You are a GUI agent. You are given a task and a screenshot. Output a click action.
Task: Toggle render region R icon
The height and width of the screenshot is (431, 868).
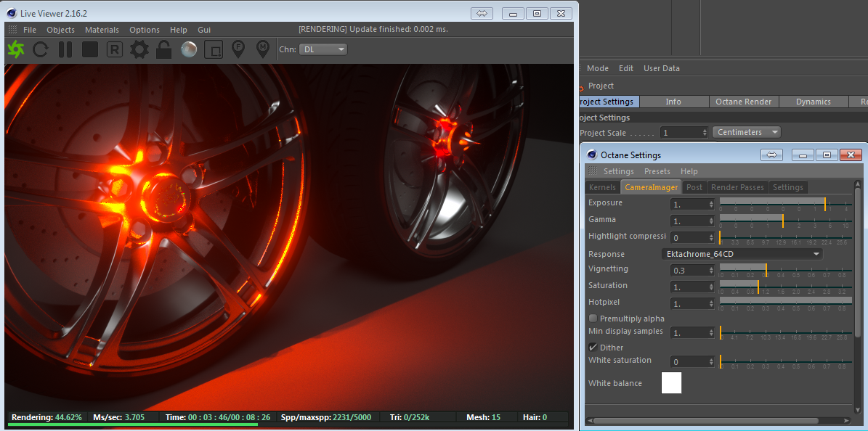pos(115,50)
